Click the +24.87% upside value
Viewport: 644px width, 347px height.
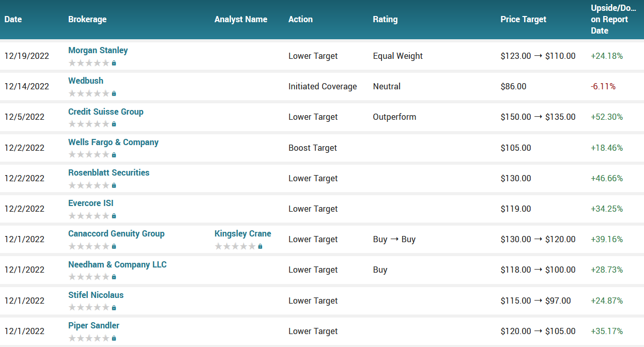(607, 301)
